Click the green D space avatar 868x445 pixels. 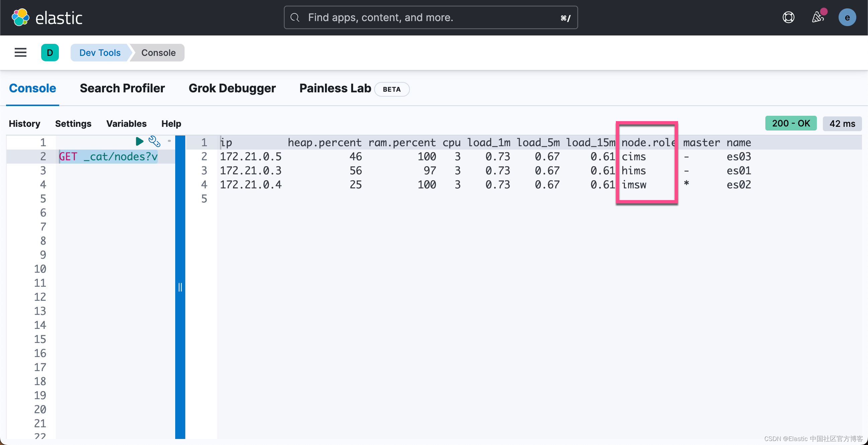pos(50,53)
